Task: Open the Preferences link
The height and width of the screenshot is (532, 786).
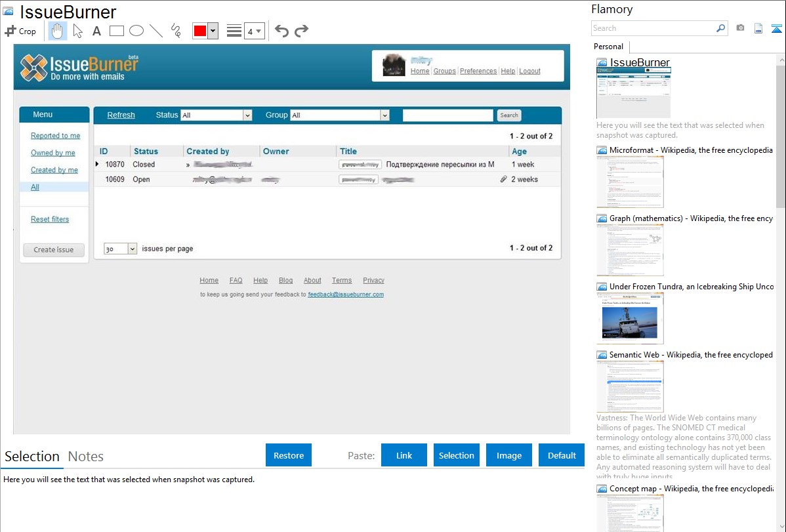Action: pyautogui.click(x=478, y=72)
